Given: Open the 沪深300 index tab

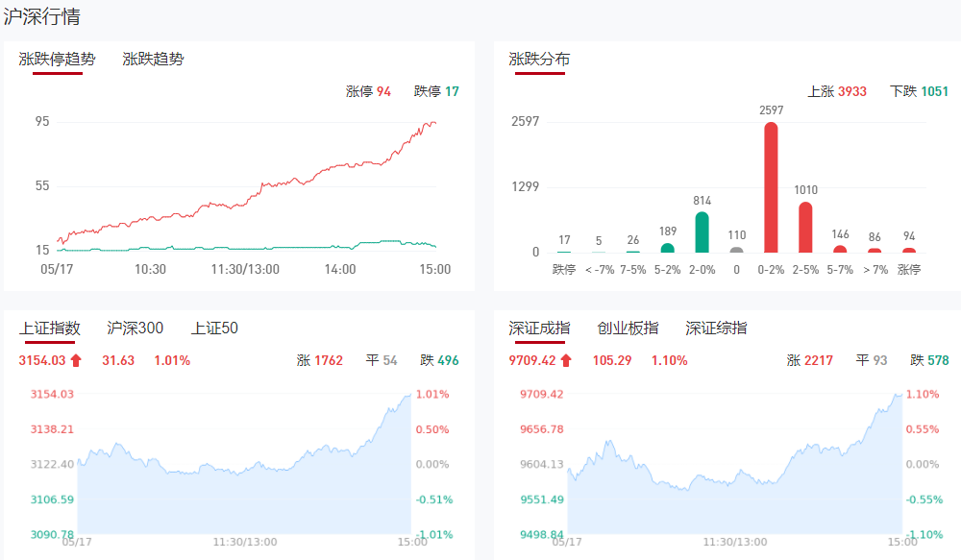Looking at the screenshot, I should (136, 329).
